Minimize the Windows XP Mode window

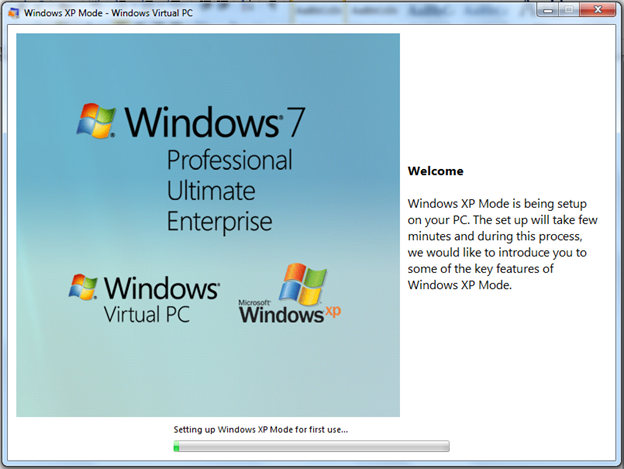click(x=548, y=10)
